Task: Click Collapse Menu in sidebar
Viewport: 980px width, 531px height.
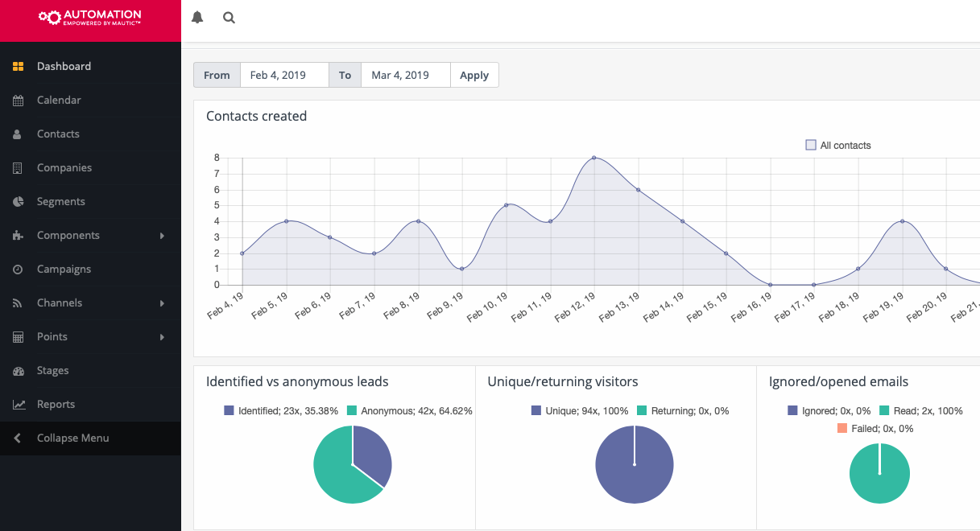Action: [72, 438]
